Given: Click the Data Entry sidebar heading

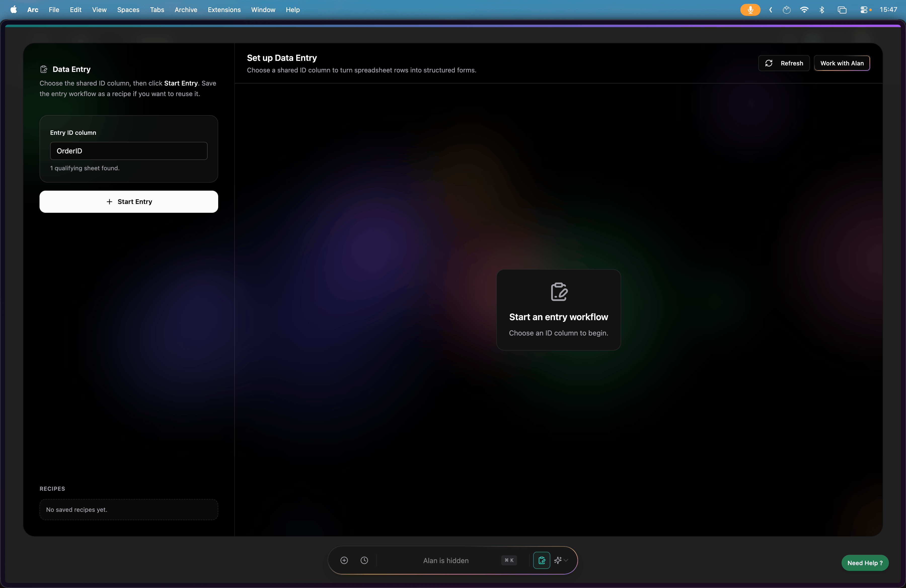Looking at the screenshot, I should coord(71,69).
